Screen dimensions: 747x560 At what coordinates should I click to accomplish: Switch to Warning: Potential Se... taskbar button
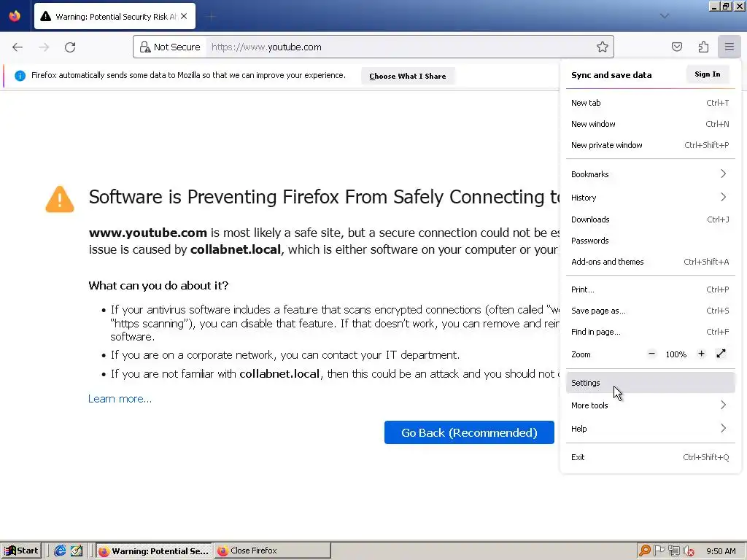tap(153, 551)
